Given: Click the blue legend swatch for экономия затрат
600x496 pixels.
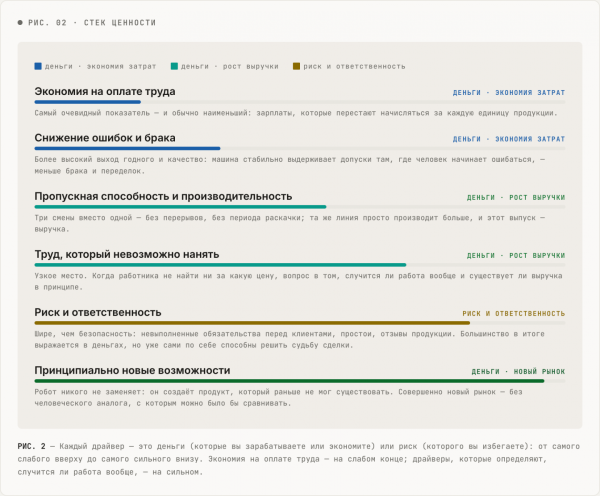Looking at the screenshot, I should click(38, 66).
